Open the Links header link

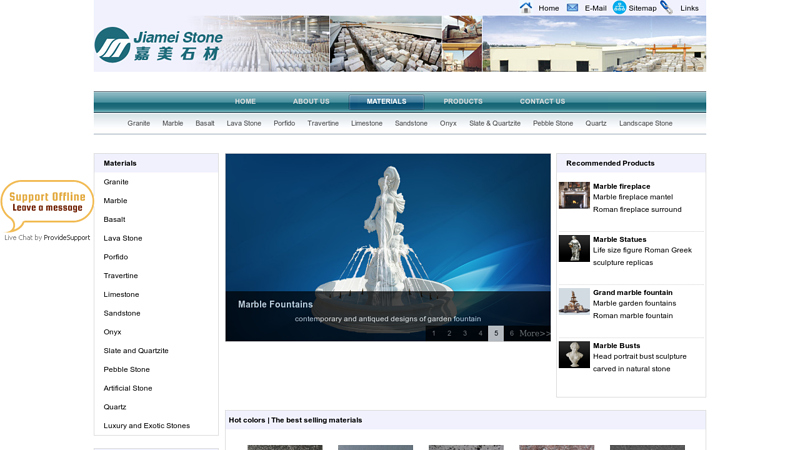(689, 8)
